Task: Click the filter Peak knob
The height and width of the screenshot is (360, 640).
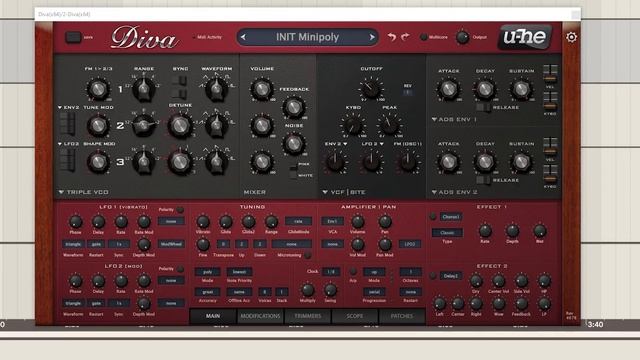Action: (x=389, y=124)
